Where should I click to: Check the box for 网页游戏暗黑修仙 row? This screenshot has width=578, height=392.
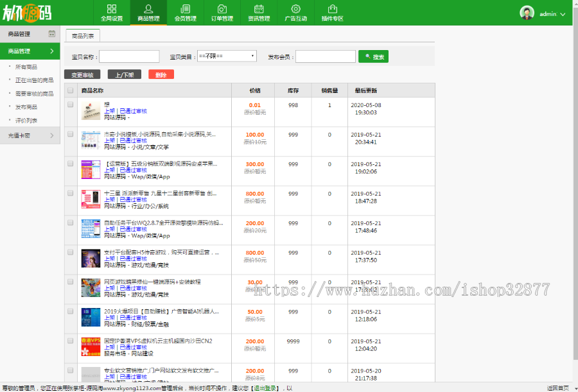71,282
